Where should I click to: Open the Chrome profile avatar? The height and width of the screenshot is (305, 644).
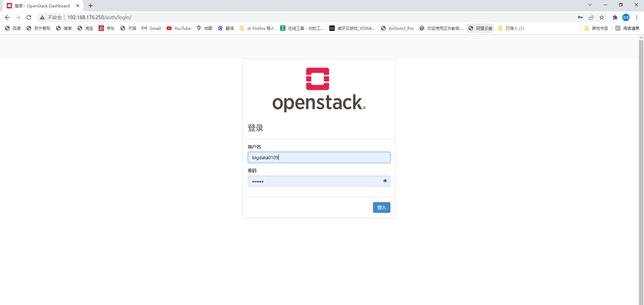coord(626,17)
